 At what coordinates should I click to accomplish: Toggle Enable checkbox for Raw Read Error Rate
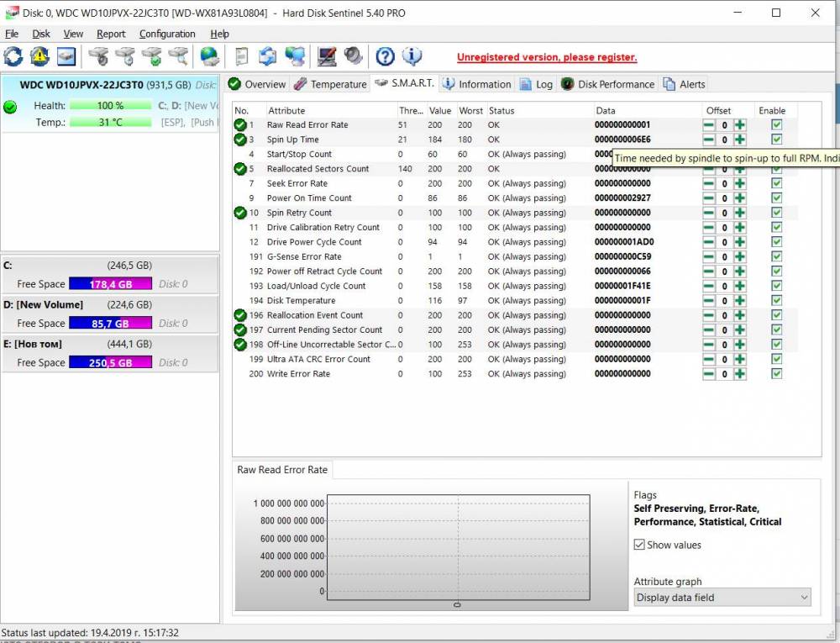pos(776,125)
